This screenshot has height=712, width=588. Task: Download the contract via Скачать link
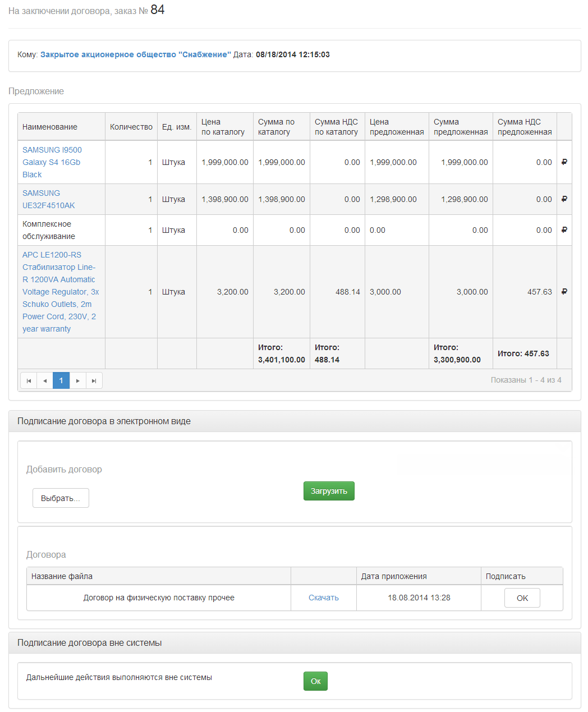[x=324, y=598]
